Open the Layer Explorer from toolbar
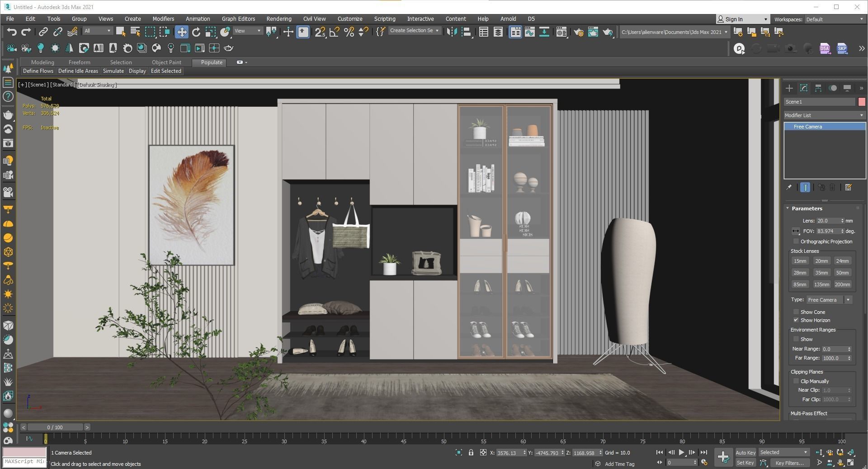The width and height of the screenshot is (868, 469). tap(498, 32)
